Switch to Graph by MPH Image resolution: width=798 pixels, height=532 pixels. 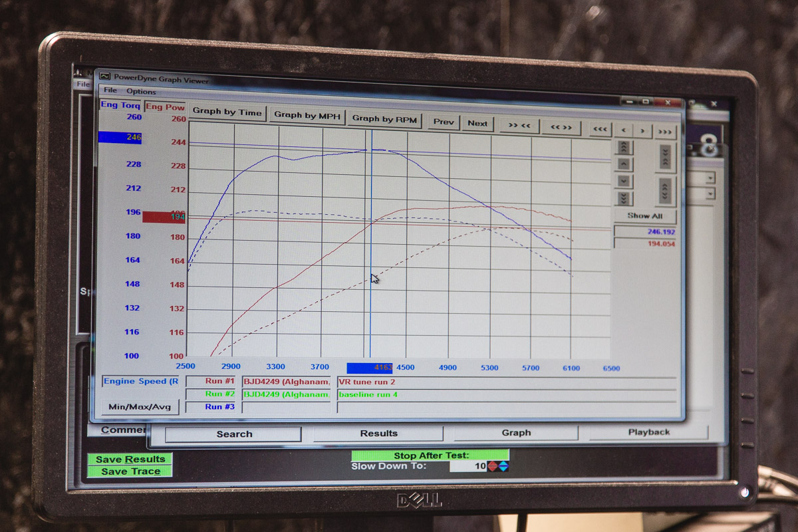pyautogui.click(x=307, y=115)
